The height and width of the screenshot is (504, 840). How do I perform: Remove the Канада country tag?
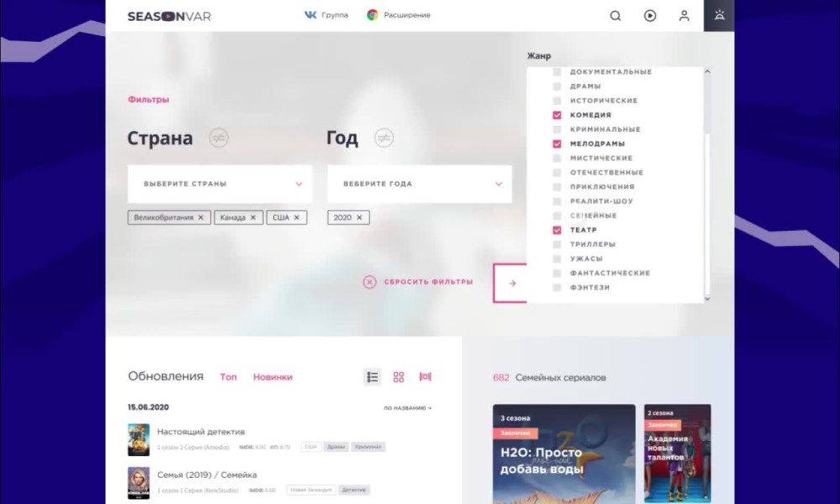click(x=253, y=218)
